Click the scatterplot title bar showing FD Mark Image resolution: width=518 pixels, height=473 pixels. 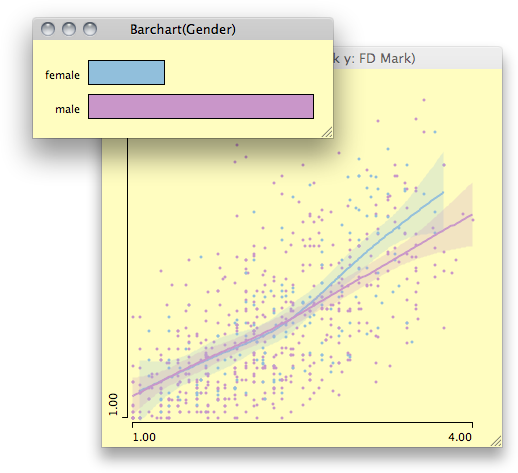click(x=418, y=58)
